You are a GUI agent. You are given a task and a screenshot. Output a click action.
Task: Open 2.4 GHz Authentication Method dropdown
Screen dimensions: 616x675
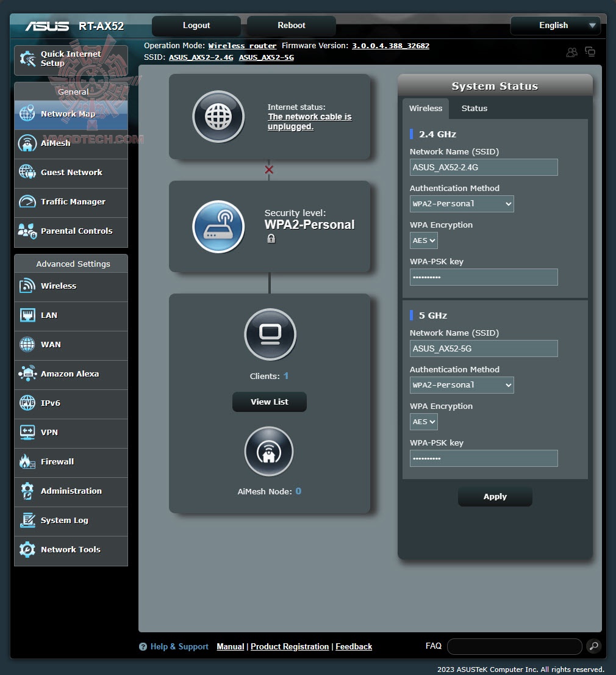[x=462, y=204]
